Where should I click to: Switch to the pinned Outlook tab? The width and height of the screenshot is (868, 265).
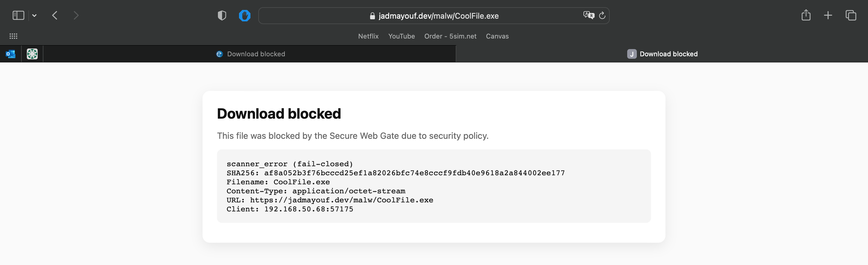pos(11,54)
